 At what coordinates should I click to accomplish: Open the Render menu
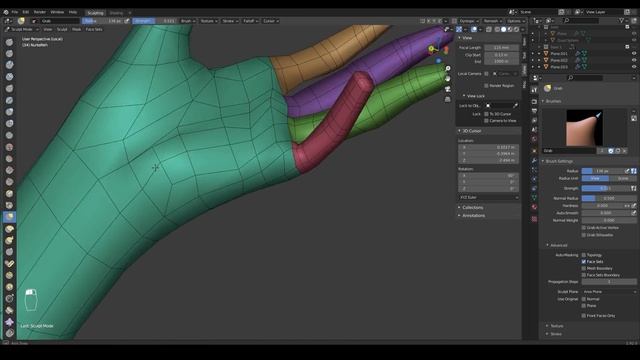tap(40, 12)
